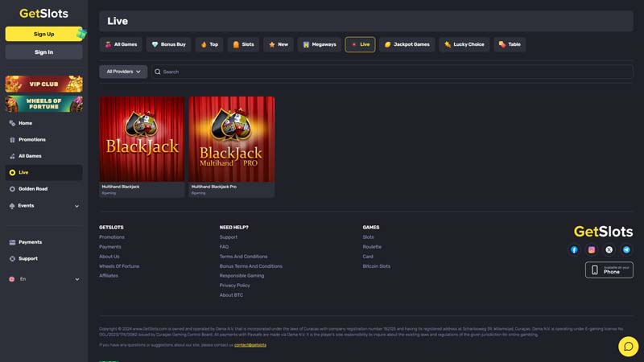Viewport: 644px width, 362px height.
Task: Select the Lucky Choice category tab
Action: [464, 44]
